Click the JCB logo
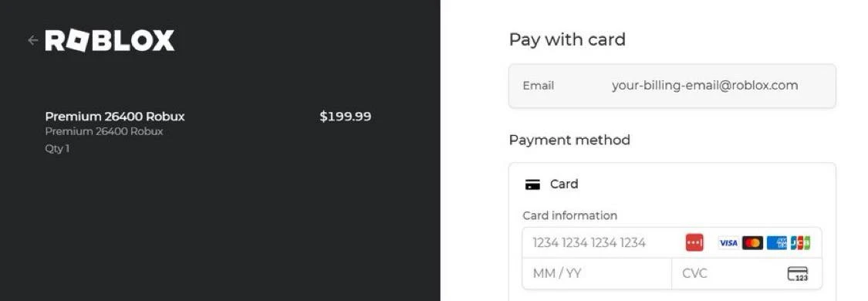Image resolution: width=868 pixels, height=301 pixels. click(x=800, y=243)
